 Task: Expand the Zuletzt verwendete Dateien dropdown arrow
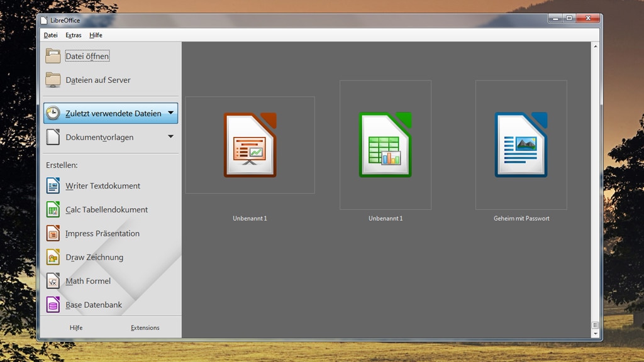170,112
